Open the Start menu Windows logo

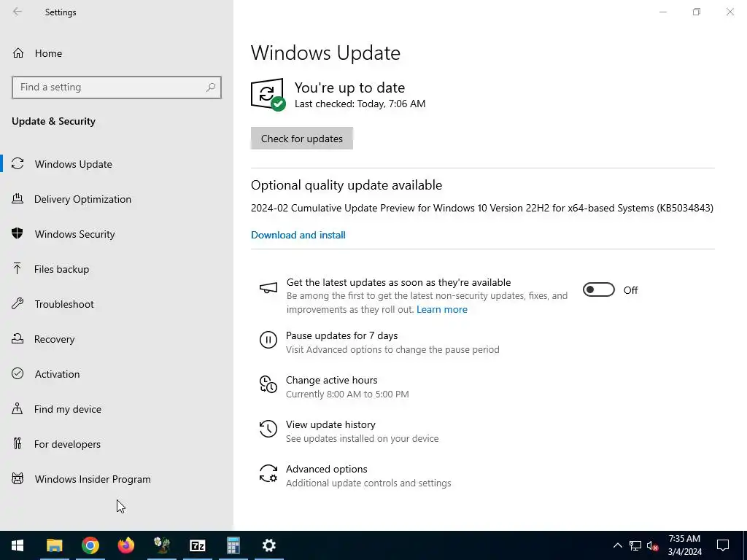tap(18, 545)
